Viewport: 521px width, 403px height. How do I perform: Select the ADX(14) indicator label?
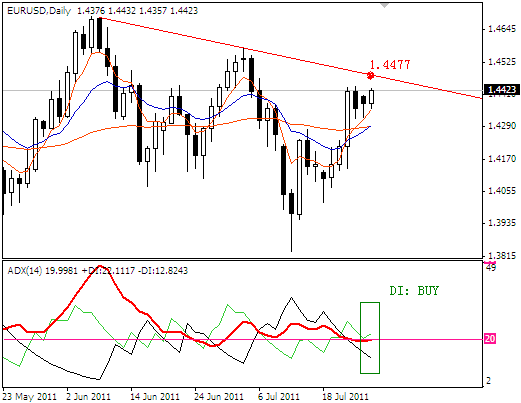tap(25, 270)
